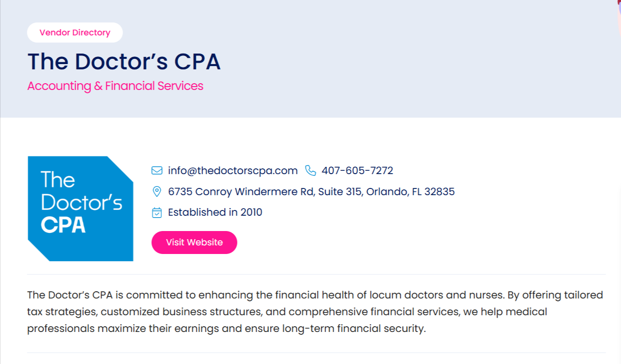Click the divider line beneath the description
621x364 pixels.
click(x=316, y=353)
